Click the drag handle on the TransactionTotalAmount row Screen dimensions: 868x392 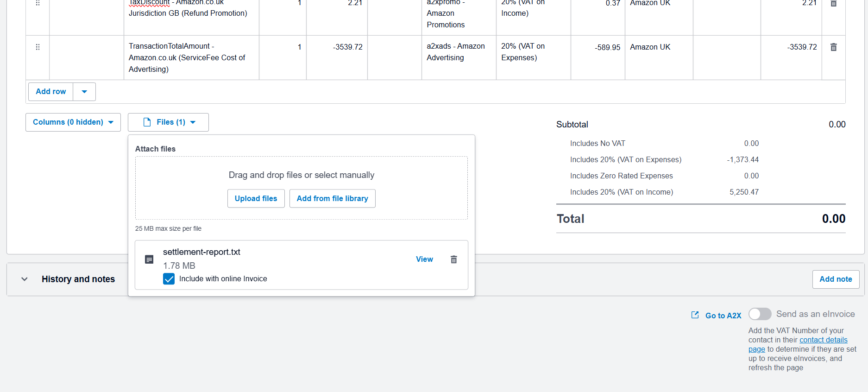coord(38,47)
